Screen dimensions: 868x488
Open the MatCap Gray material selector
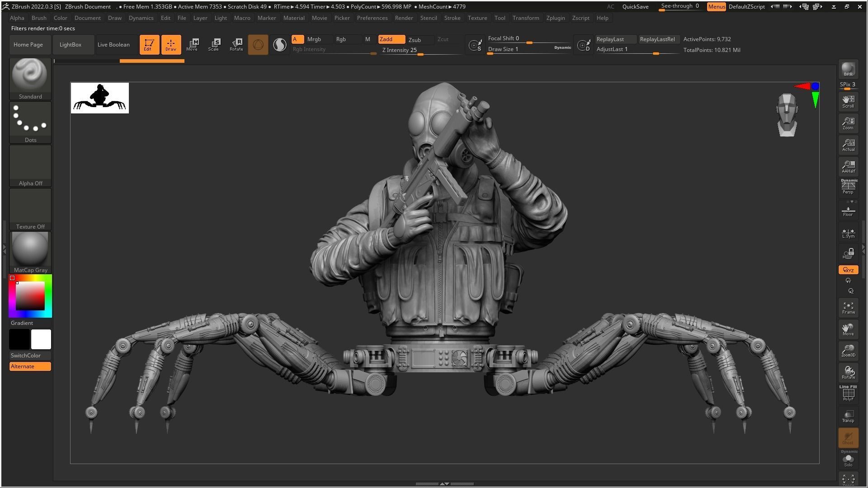point(30,252)
